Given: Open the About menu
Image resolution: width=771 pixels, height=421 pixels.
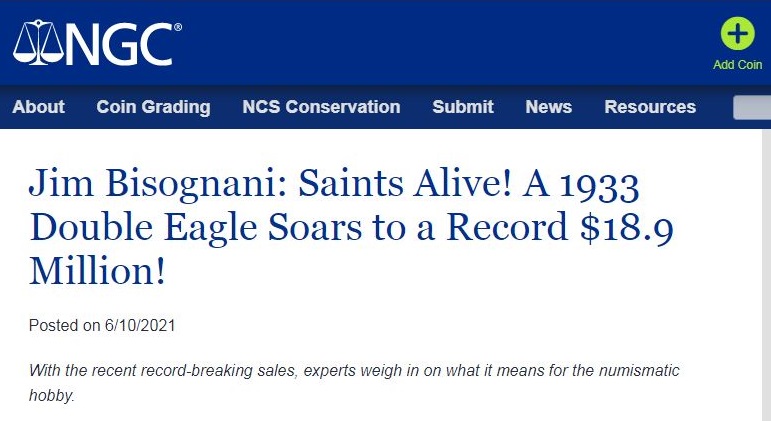Looking at the screenshot, I should tap(39, 107).
